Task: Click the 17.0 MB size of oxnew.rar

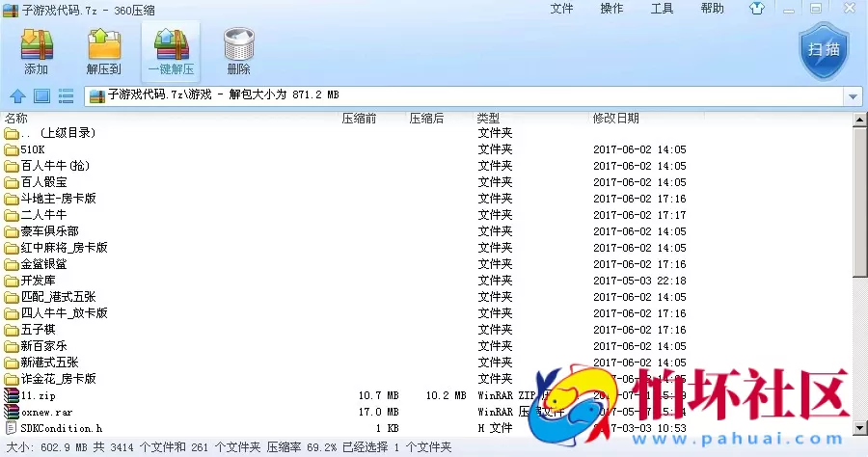Action: tap(379, 413)
